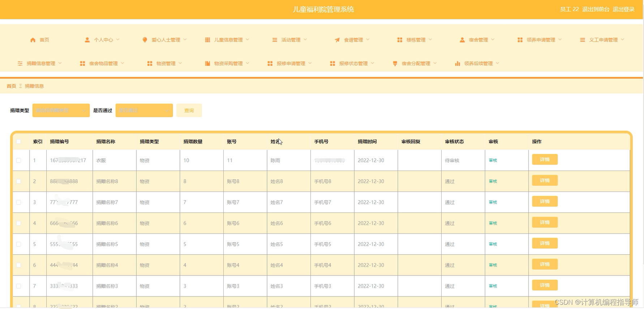Click the person icon for 个人中心
The height and width of the screenshot is (309, 644).
pyautogui.click(x=87, y=40)
